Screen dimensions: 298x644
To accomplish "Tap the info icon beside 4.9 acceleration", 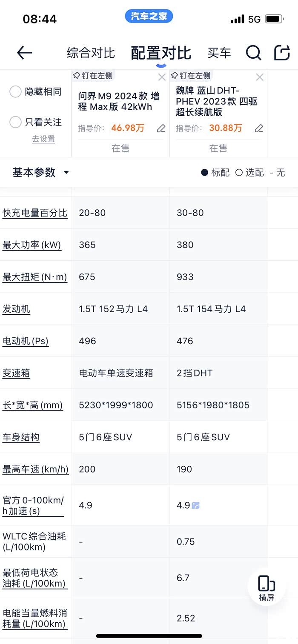I will tap(196, 505).
